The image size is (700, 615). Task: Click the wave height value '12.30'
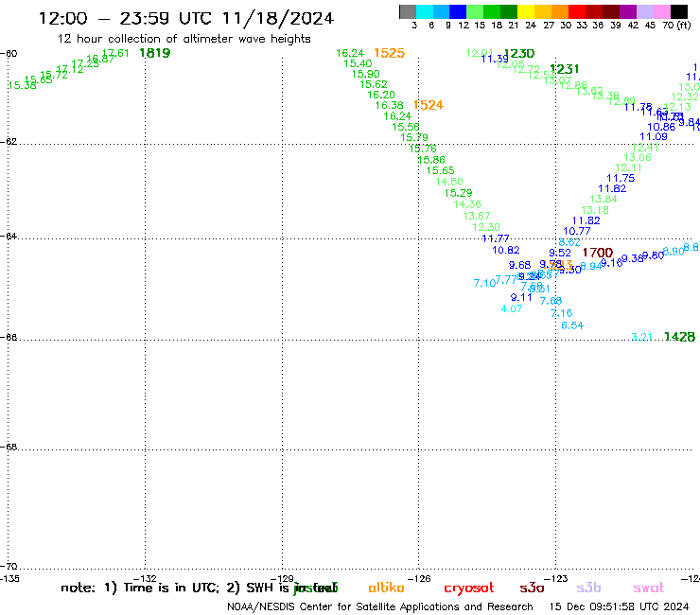pyautogui.click(x=486, y=227)
